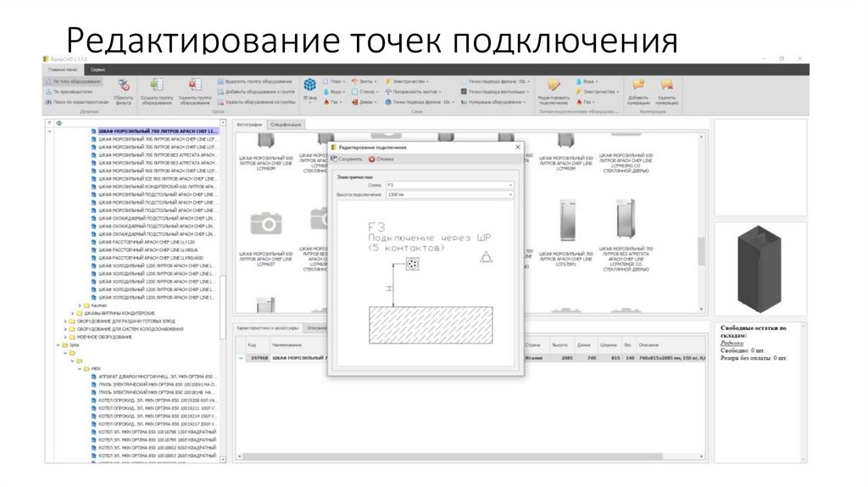
Task: Open Точки подвода вентиляции dropdown
Action: [495, 92]
